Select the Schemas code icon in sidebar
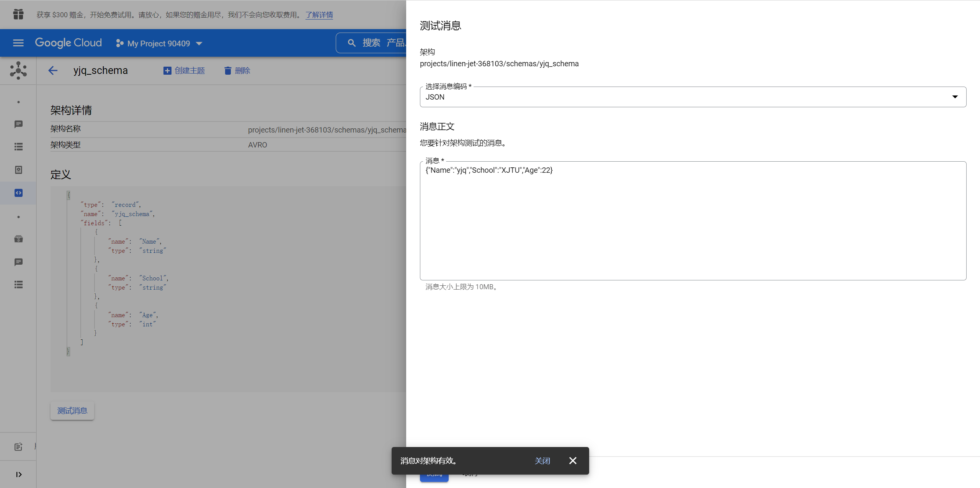Image resolution: width=980 pixels, height=488 pixels. click(x=18, y=193)
